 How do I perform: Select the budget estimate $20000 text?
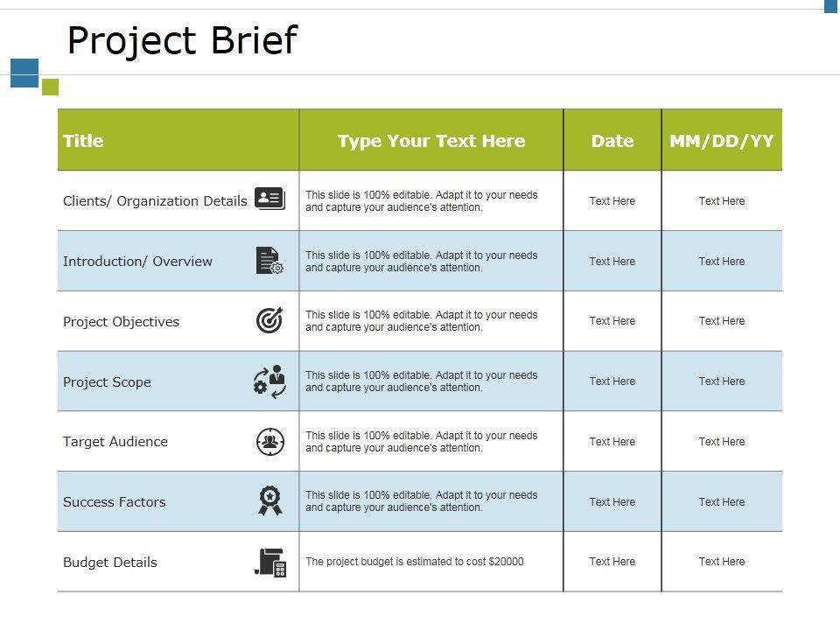coord(415,562)
